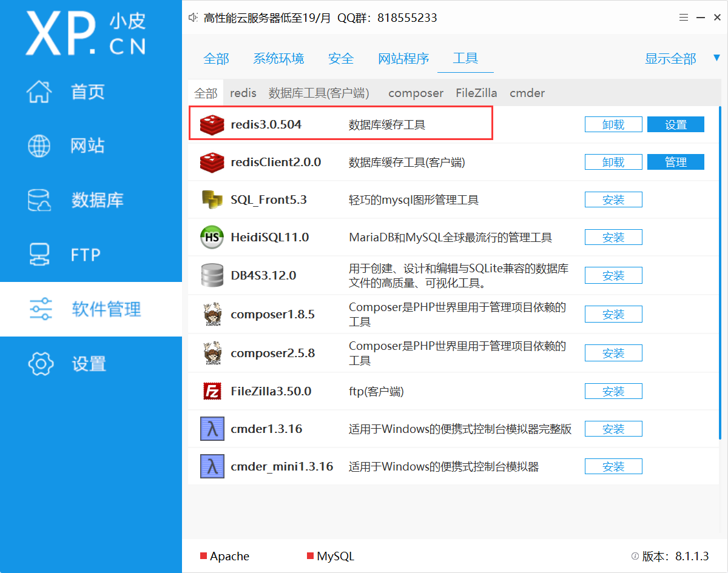Install composer1.8.5
Viewport: 728px width, 573px height.
tap(613, 314)
